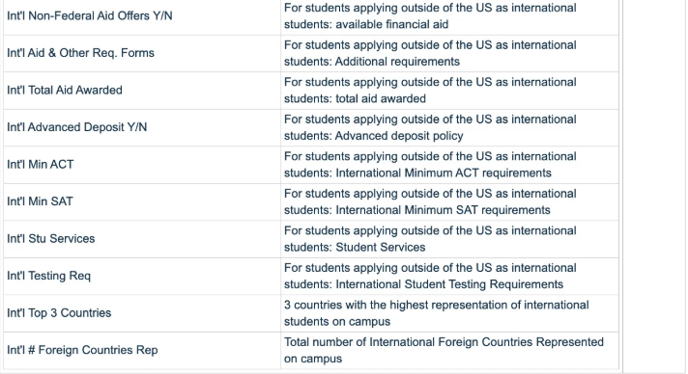Select the 'Student Services' description cell
This screenshot has width=688, height=374.
coord(450,239)
